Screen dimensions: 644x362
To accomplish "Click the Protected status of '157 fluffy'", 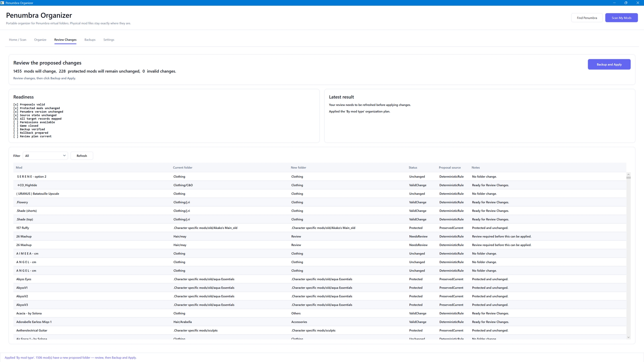I will coord(416,228).
